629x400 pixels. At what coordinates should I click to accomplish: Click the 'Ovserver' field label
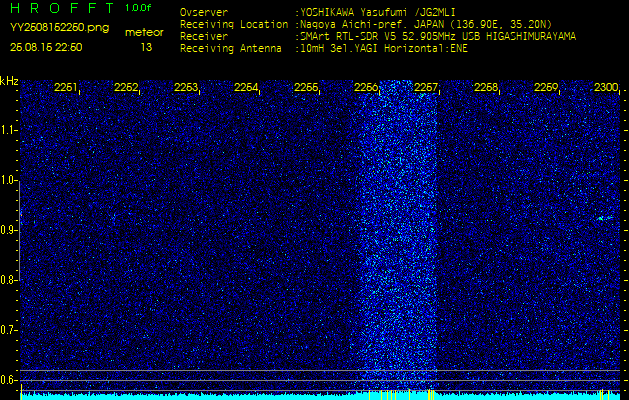click(204, 13)
